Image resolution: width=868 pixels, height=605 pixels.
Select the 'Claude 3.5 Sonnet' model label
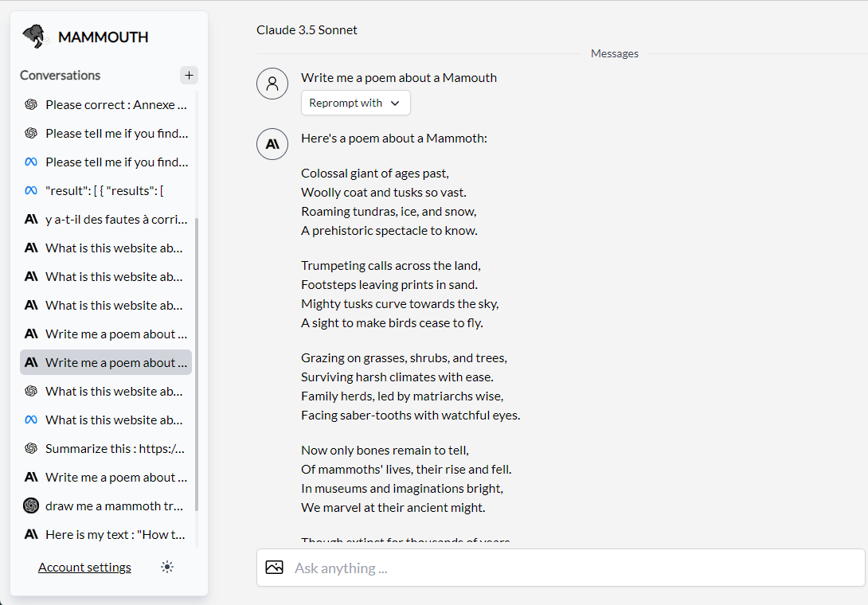(x=307, y=29)
